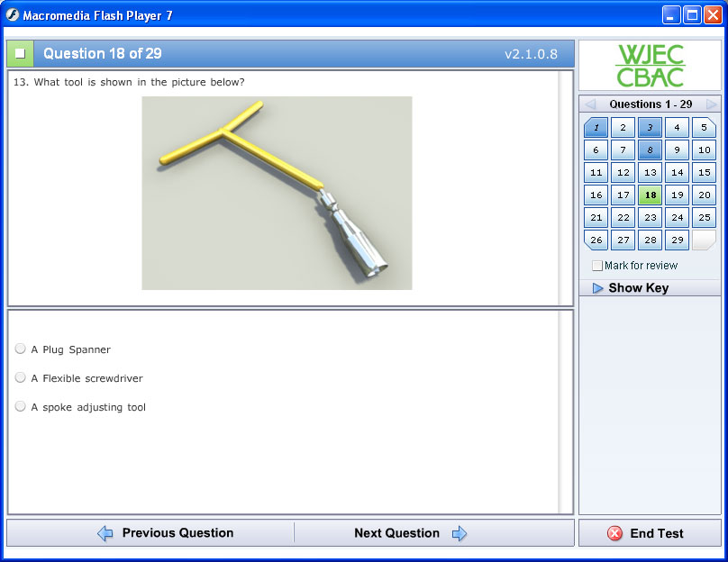
Task: Select the 'A Plug Spanner' answer
Action: pos(20,349)
